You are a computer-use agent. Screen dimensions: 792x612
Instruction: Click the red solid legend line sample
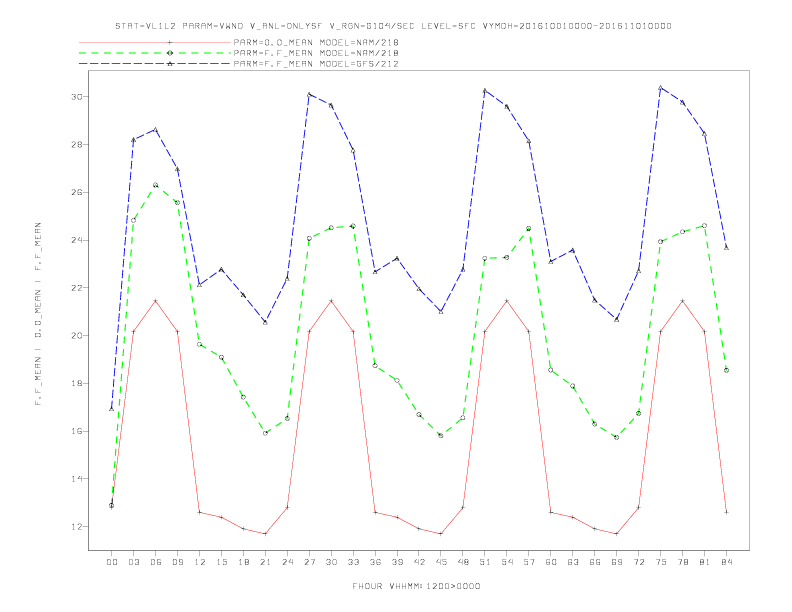(x=155, y=42)
